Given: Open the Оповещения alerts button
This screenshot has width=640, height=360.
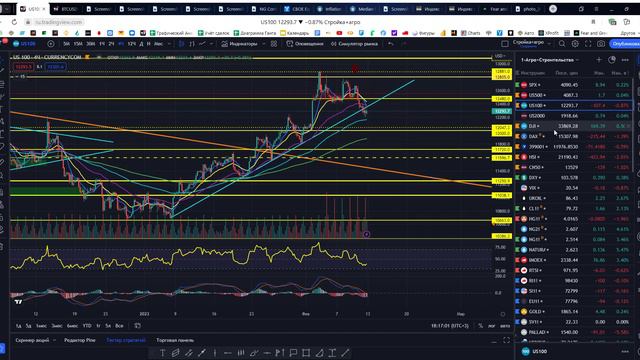Looking at the screenshot, I should tap(304, 44).
